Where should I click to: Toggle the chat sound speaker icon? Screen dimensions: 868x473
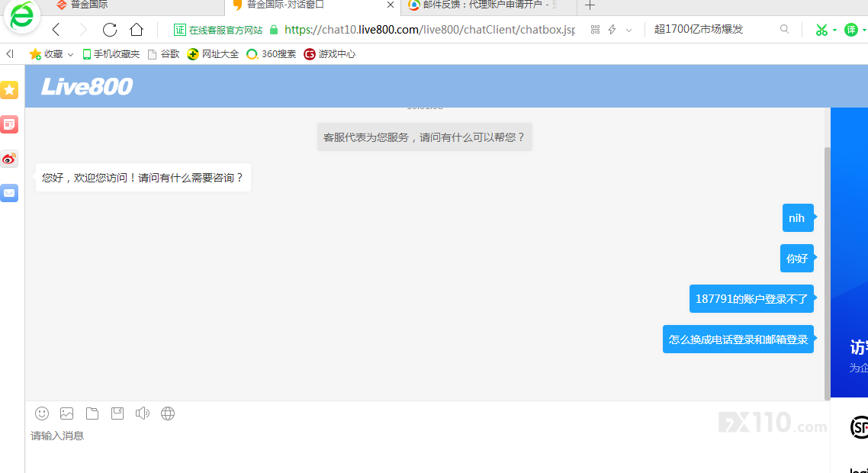143,413
